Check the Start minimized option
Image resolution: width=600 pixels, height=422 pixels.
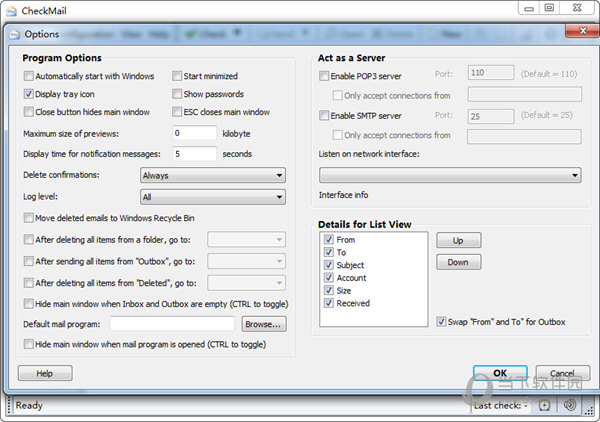pos(177,76)
